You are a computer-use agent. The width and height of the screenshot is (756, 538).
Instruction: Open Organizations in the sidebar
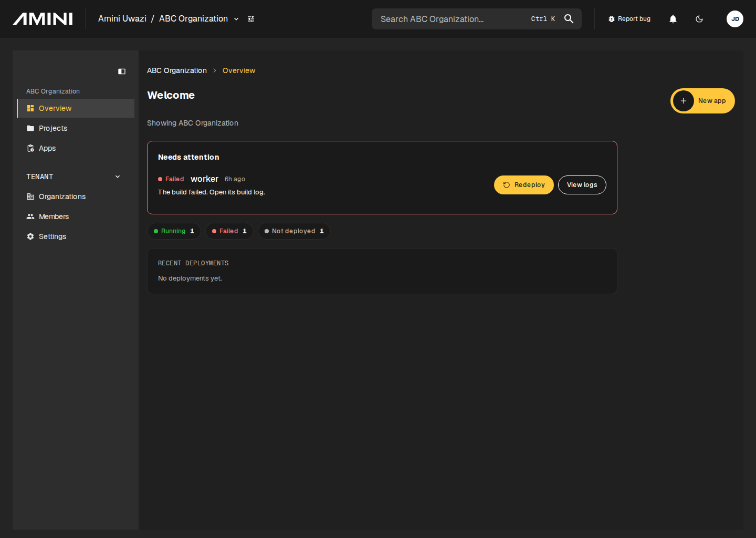76,196
